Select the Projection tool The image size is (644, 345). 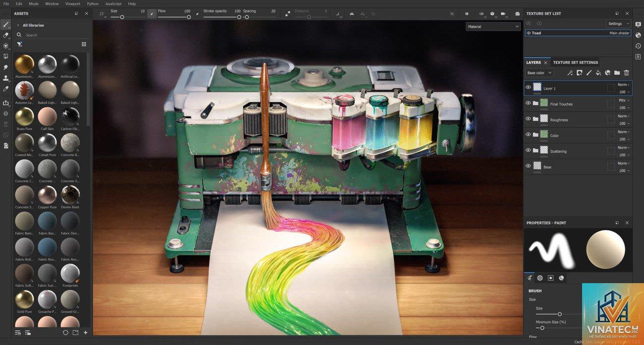[6, 46]
